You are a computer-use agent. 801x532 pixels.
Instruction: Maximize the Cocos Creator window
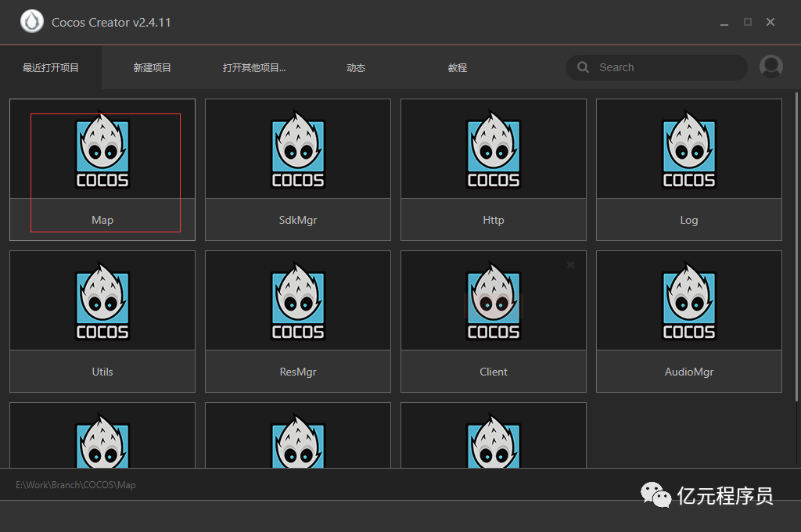pos(747,22)
